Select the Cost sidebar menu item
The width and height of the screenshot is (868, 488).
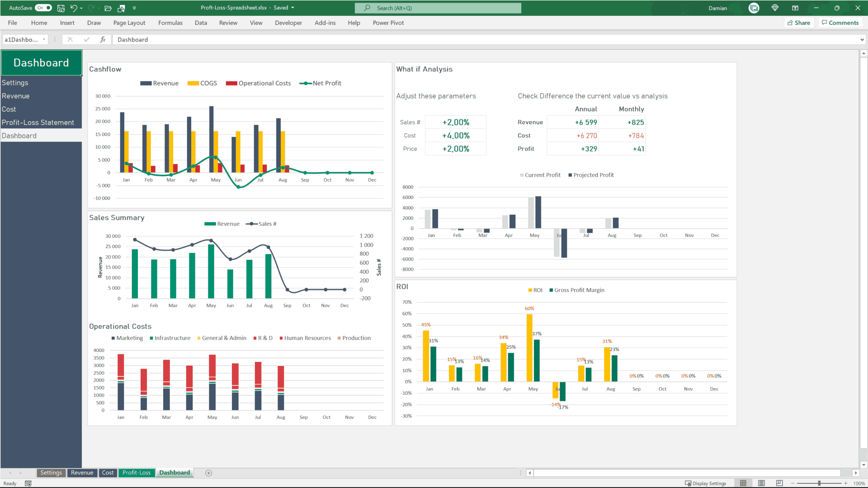point(8,108)
